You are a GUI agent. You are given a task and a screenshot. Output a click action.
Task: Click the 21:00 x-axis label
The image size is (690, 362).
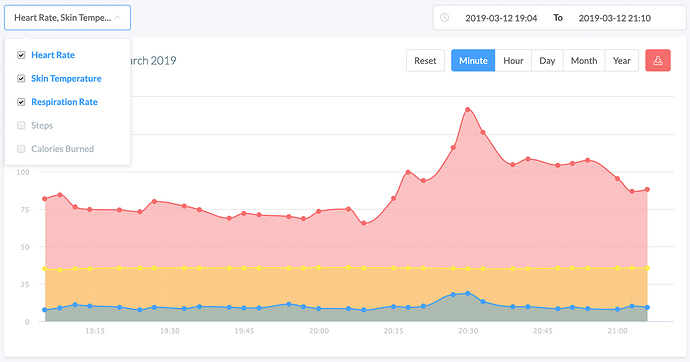[x=617, y=331]
